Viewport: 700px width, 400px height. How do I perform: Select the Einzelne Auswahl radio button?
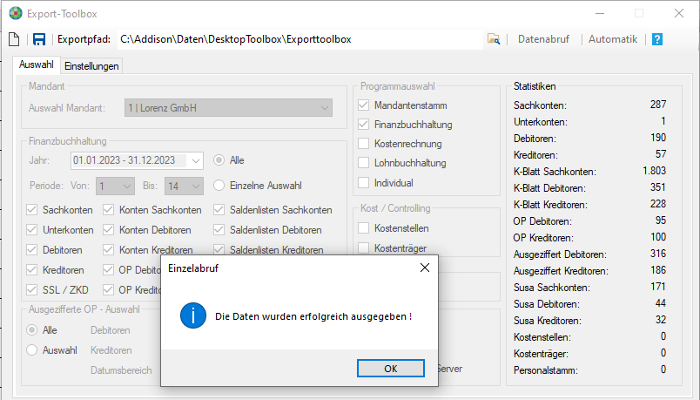(219, 185)
